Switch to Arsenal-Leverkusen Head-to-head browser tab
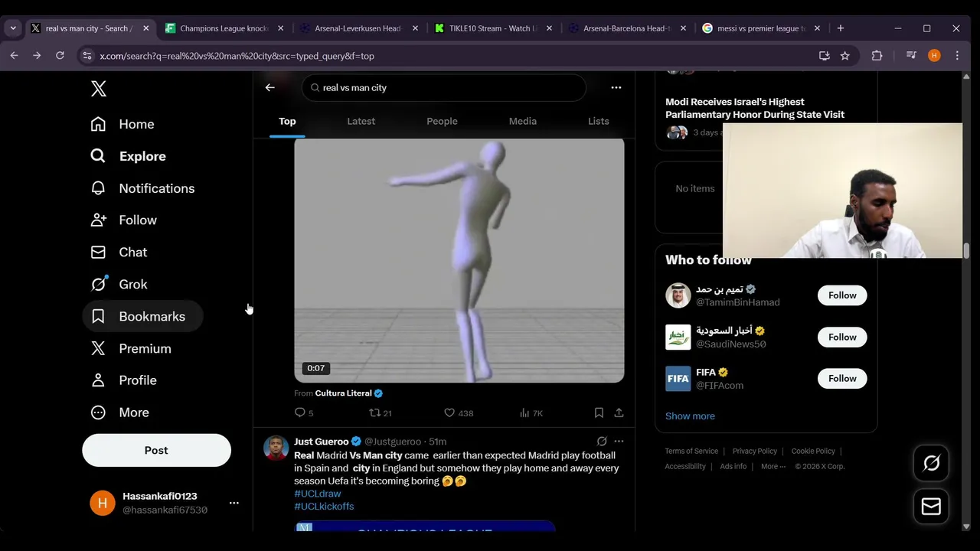 [x=358, y=28]
